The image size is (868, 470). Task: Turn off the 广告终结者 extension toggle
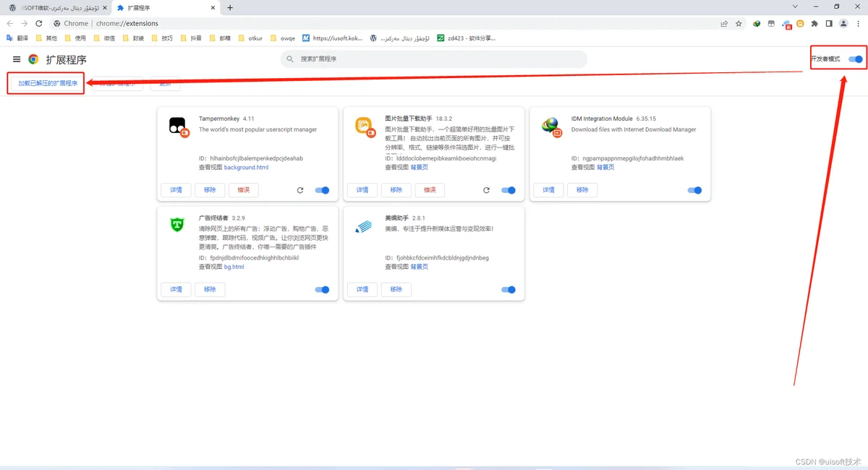coord(323,289)
